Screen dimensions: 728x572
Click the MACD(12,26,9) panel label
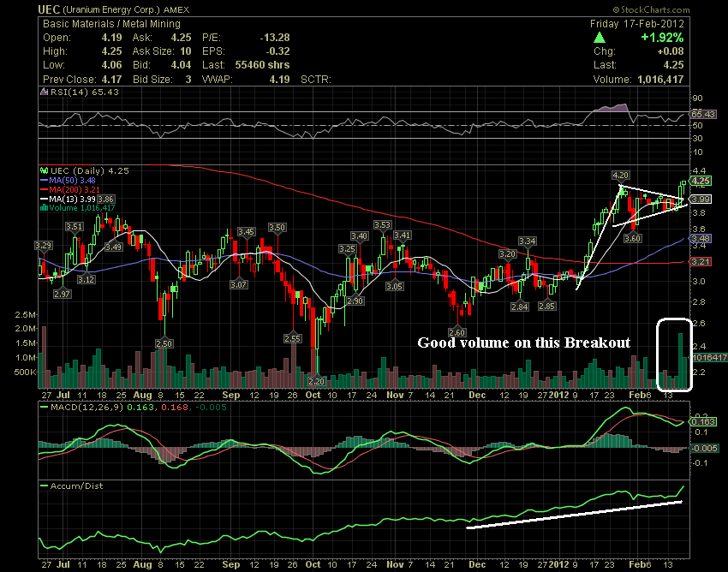click(87, 408)
